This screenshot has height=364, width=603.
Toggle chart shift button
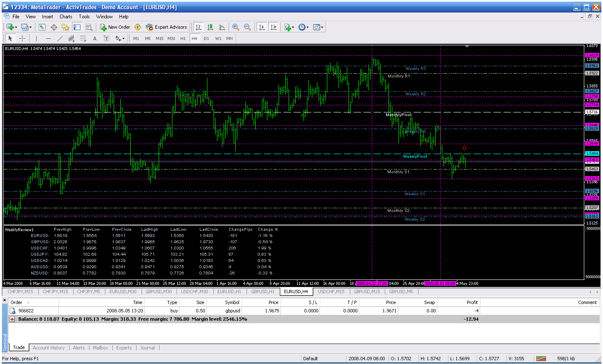274,27
